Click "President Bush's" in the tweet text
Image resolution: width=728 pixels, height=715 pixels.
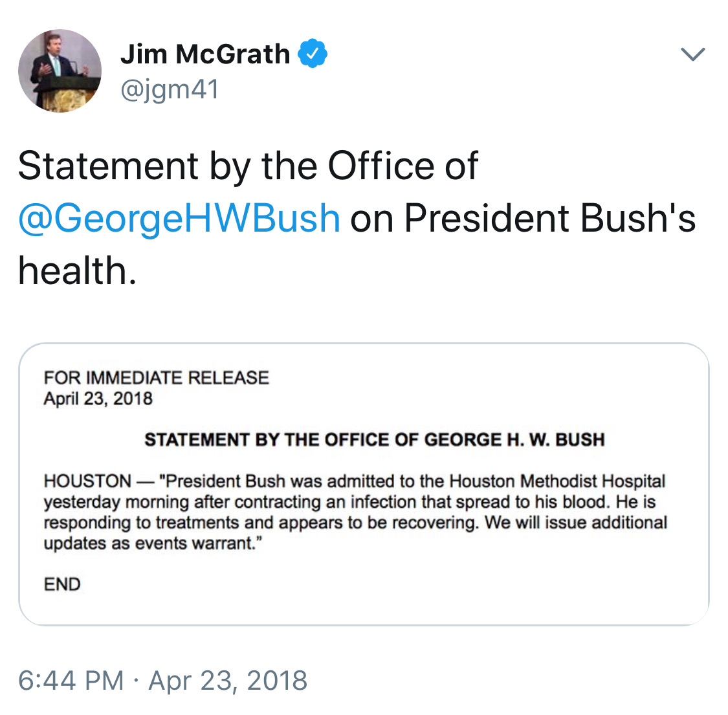(x=549, y=218)
